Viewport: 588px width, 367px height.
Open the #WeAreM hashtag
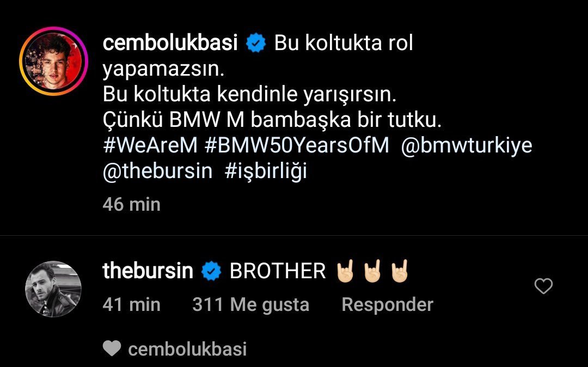coord(150,145)
